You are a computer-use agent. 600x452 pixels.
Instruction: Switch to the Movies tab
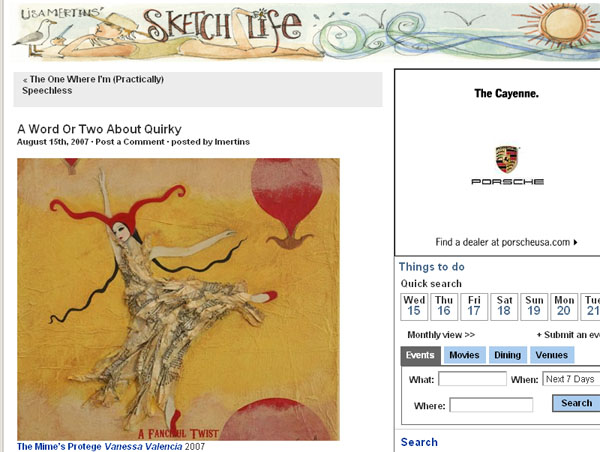[464, 355]
